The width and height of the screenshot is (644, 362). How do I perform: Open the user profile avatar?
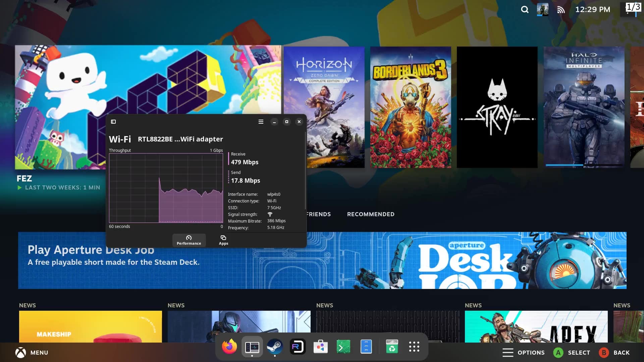pyautogui.click(x=542, y=9)
